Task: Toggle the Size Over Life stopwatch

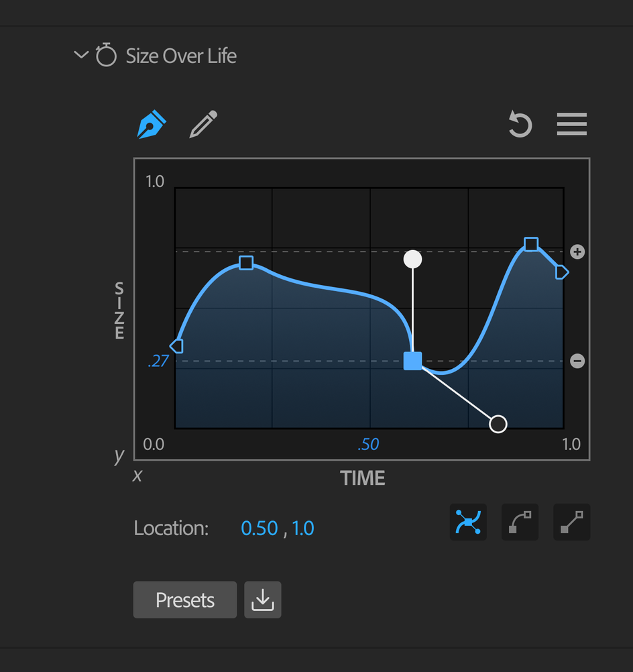Action: coord(106,55)
